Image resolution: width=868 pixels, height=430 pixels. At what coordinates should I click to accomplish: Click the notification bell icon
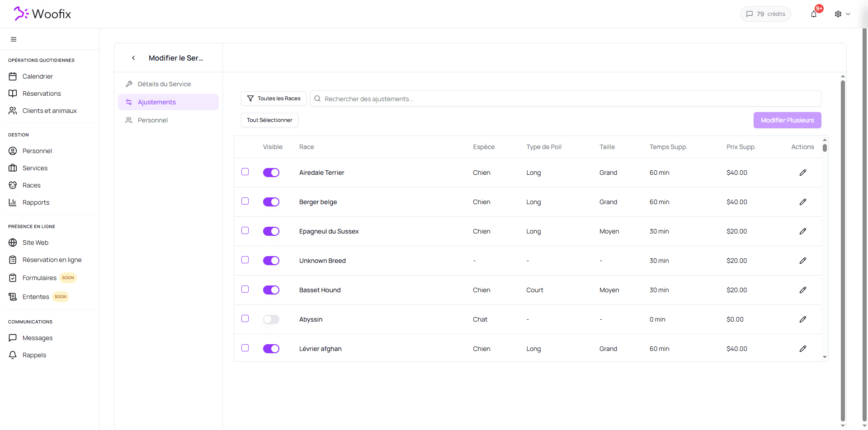coord(814,14)
